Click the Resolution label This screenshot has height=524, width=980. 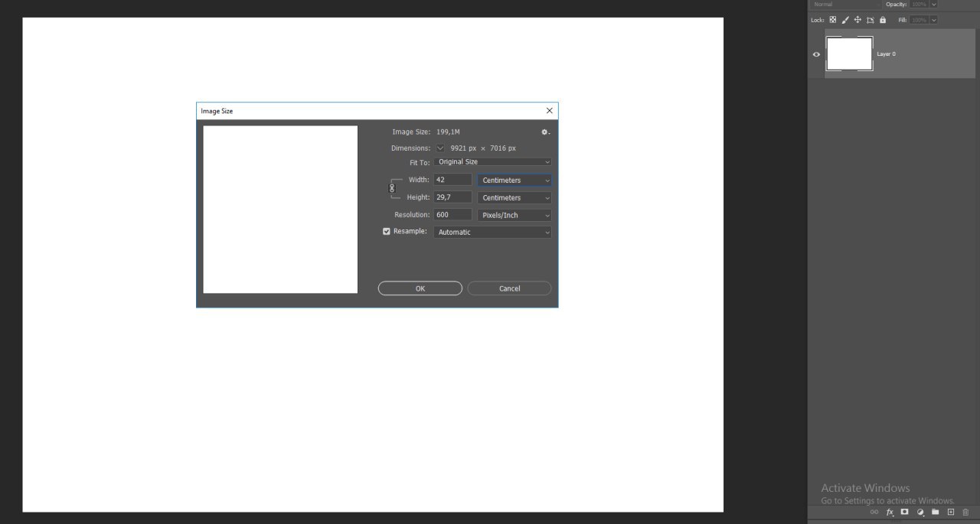click(x=412, y=215)
